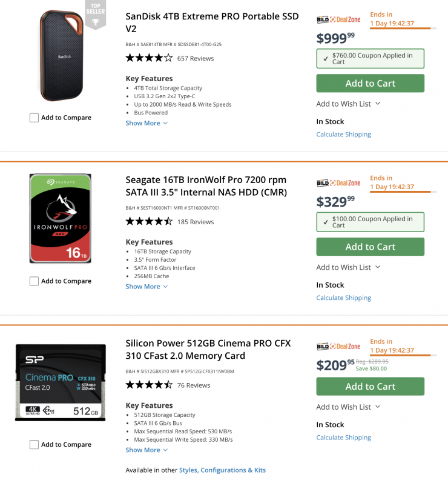Open Calculate Shipping for Seagate drive
This screenshot has width=448, height=480.
point(344,298)
